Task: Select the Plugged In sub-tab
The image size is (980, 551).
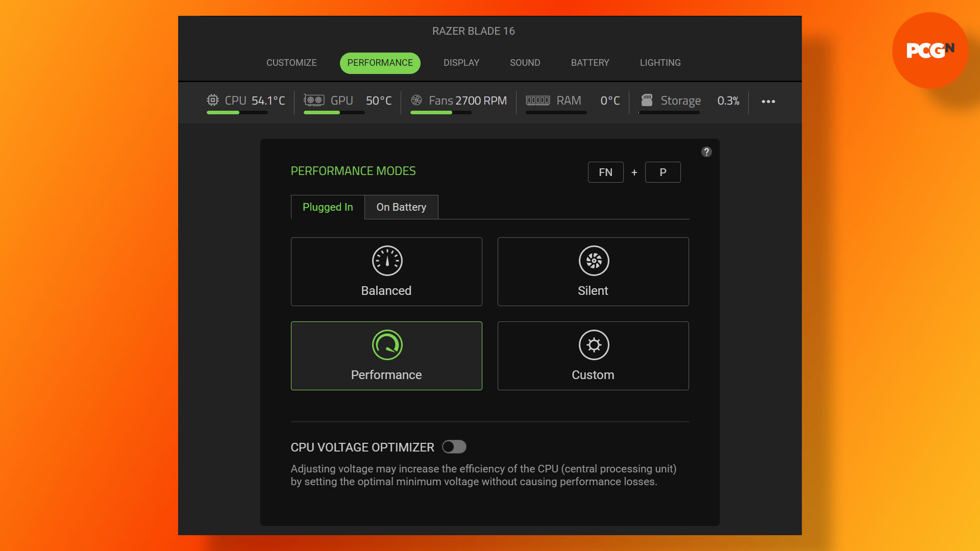Action: pos(328,207)
